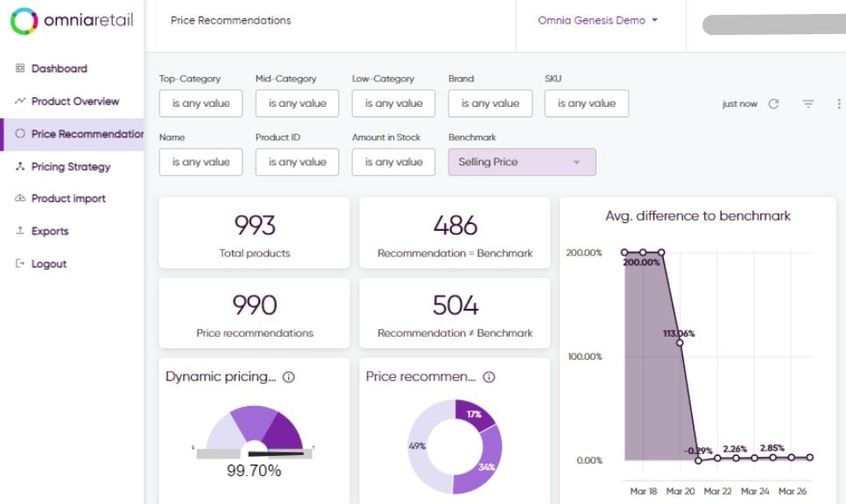
Task: Open the Exports page
Action: [50, 231]
